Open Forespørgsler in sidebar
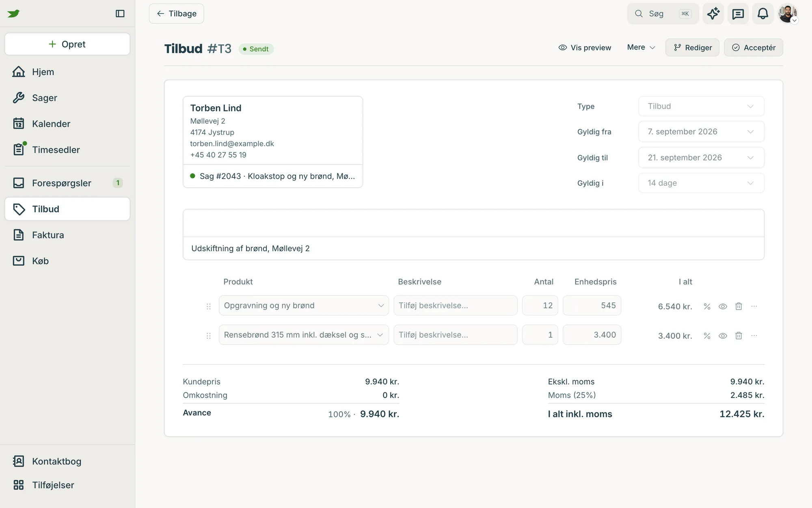812x508 pixels. (x=67, y=183)
